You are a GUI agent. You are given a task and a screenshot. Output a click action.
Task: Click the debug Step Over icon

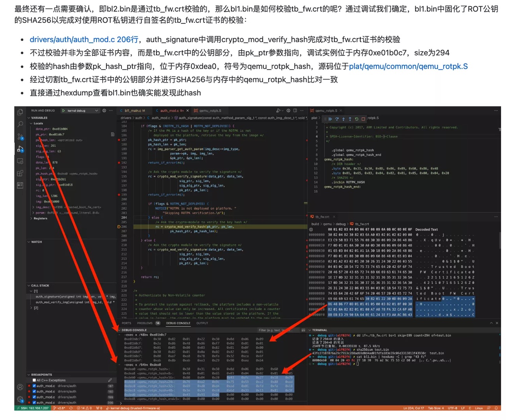(337, 119)
